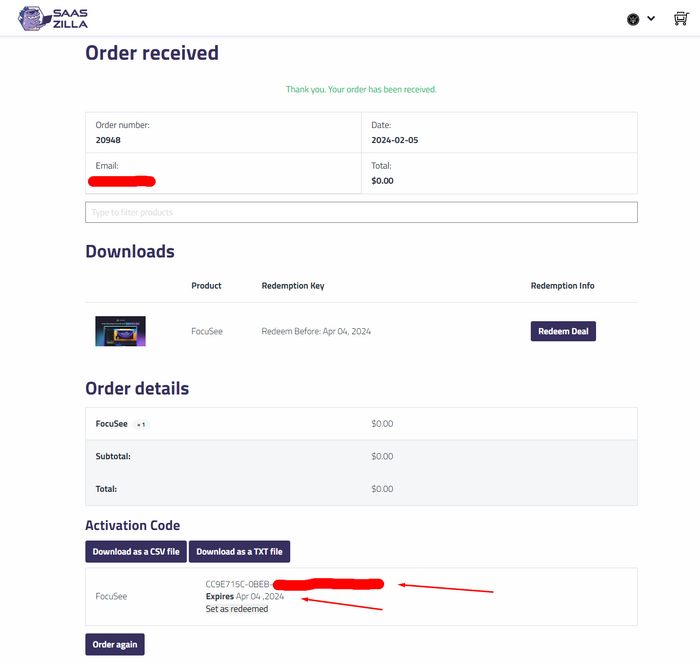Click the SaaS Zilla logo

56,18
